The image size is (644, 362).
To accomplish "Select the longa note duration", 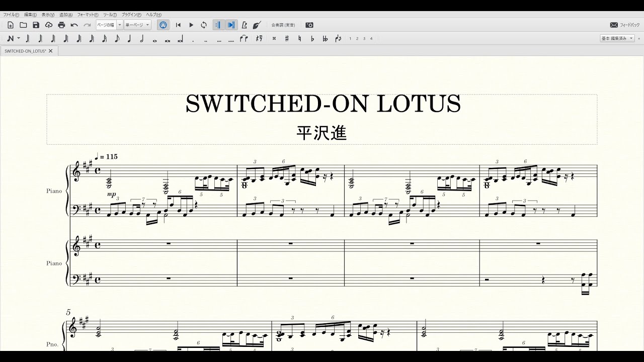I will (180, 38).
